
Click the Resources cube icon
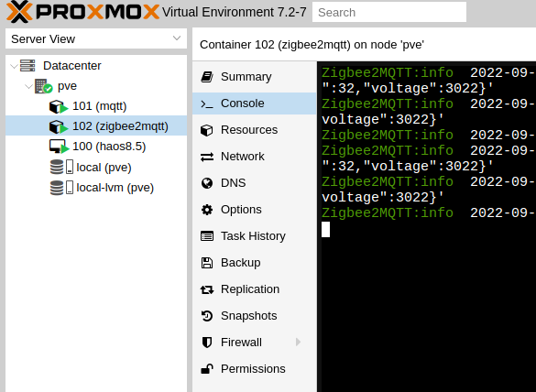[x=207, y=130]
